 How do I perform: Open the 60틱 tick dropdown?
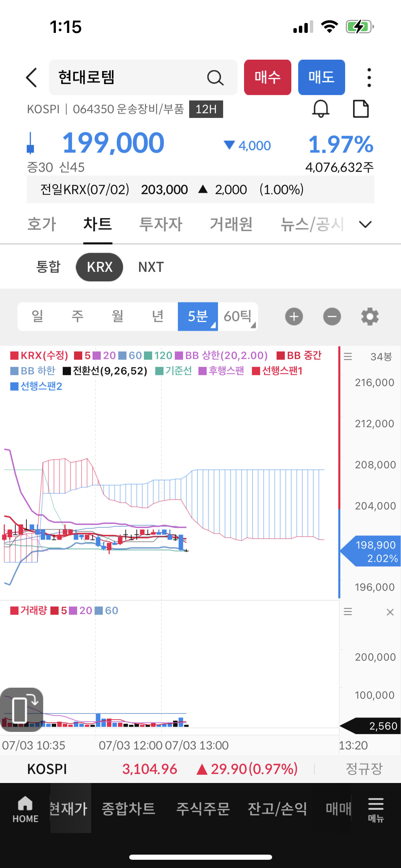click(x=238, y=316)
